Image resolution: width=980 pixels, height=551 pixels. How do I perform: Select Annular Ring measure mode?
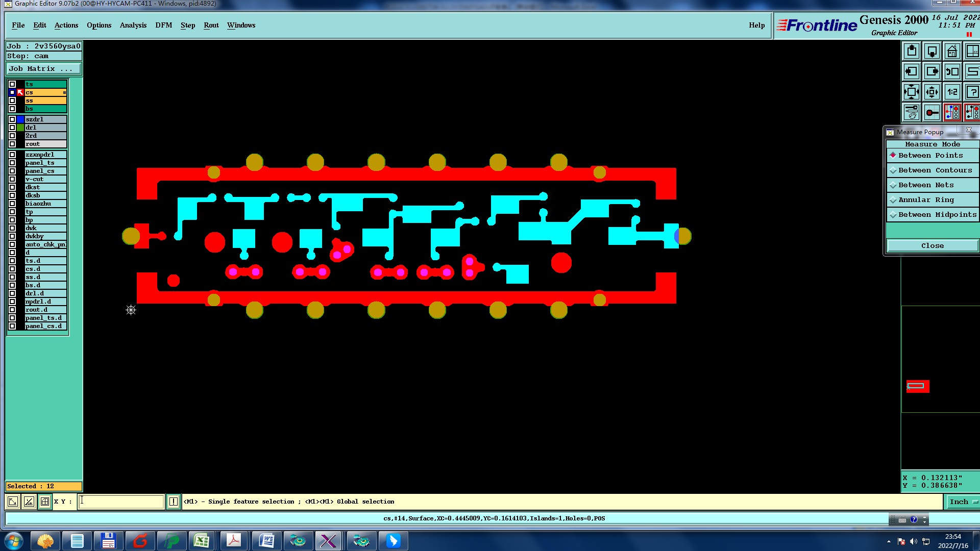(x=925, y=200)
